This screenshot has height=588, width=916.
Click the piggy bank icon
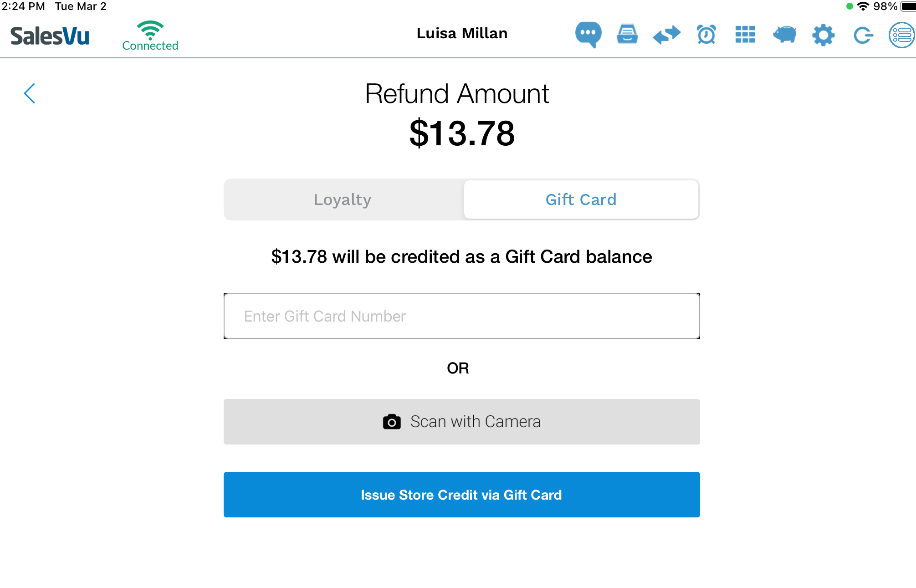[784, 35]
